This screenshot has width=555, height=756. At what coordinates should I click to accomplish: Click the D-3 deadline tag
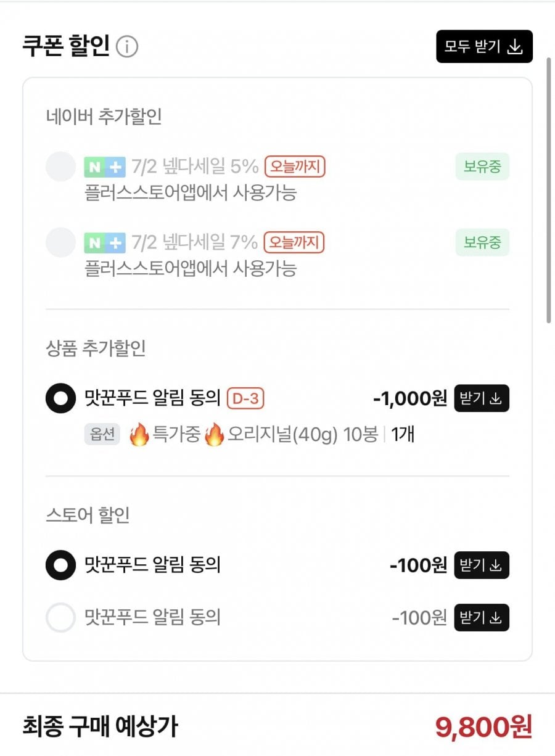(x=245, y=398)
